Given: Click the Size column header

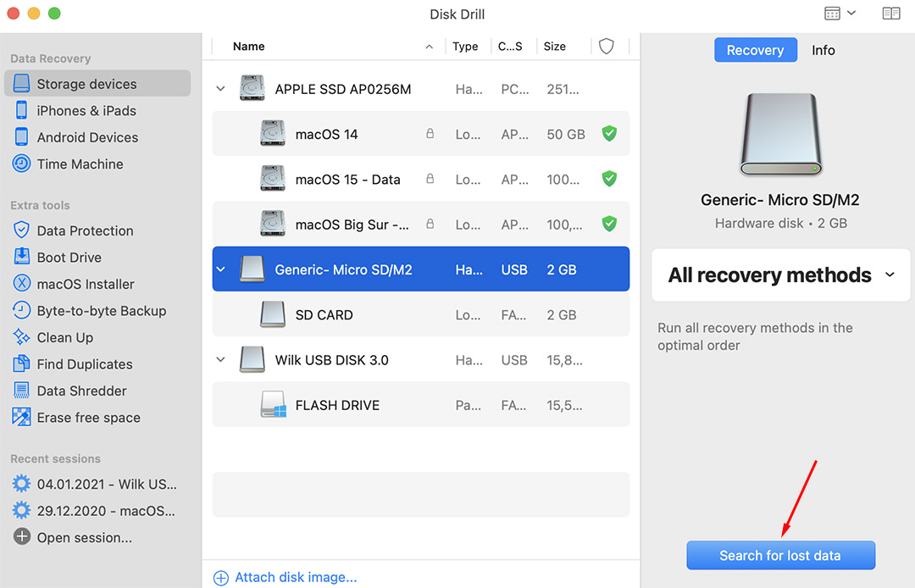Looking at the screenshot, I should point(554,46).
